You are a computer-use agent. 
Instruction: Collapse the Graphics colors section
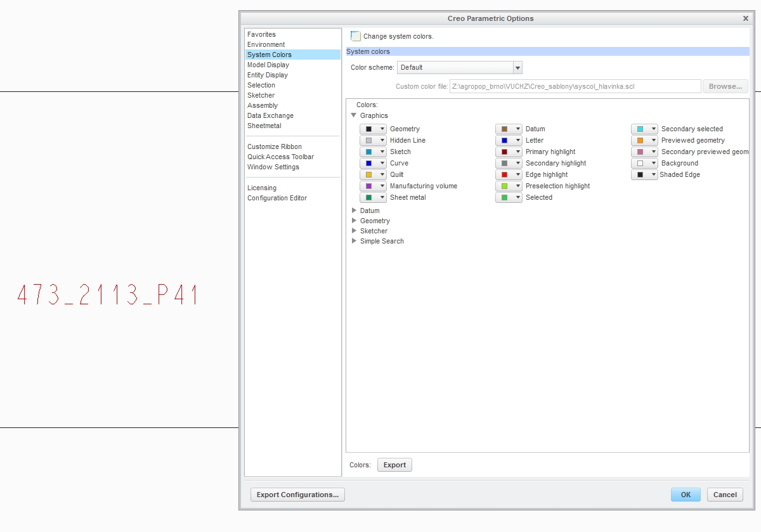(354, 115)
